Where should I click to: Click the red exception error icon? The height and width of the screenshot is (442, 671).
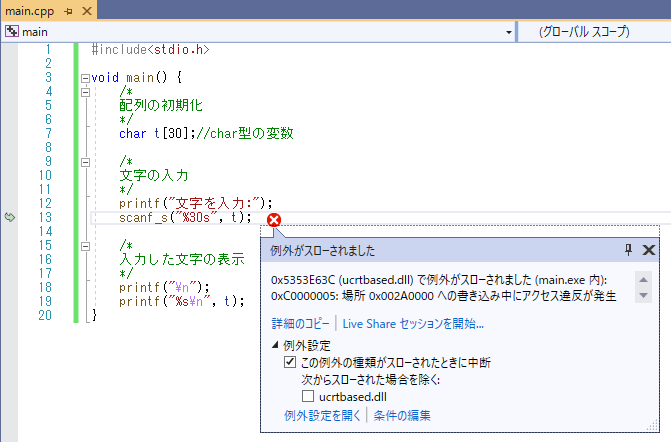click(274, 220)
